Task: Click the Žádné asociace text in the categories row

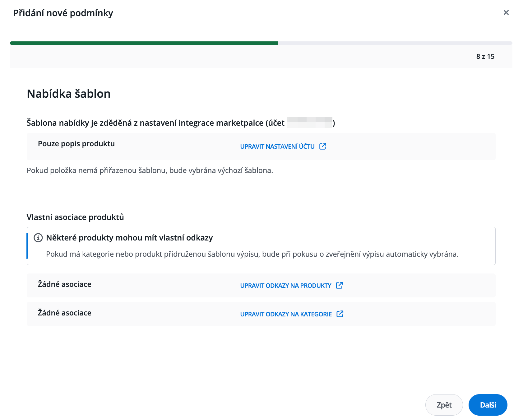Action: point(64,313)
